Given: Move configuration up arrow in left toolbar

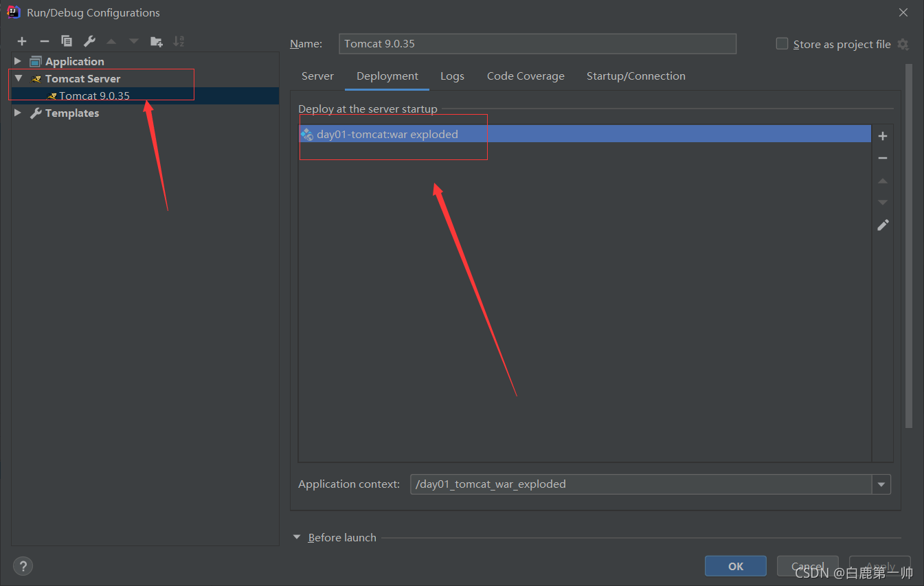Looking at the screenshot, I should click(111, 42).
